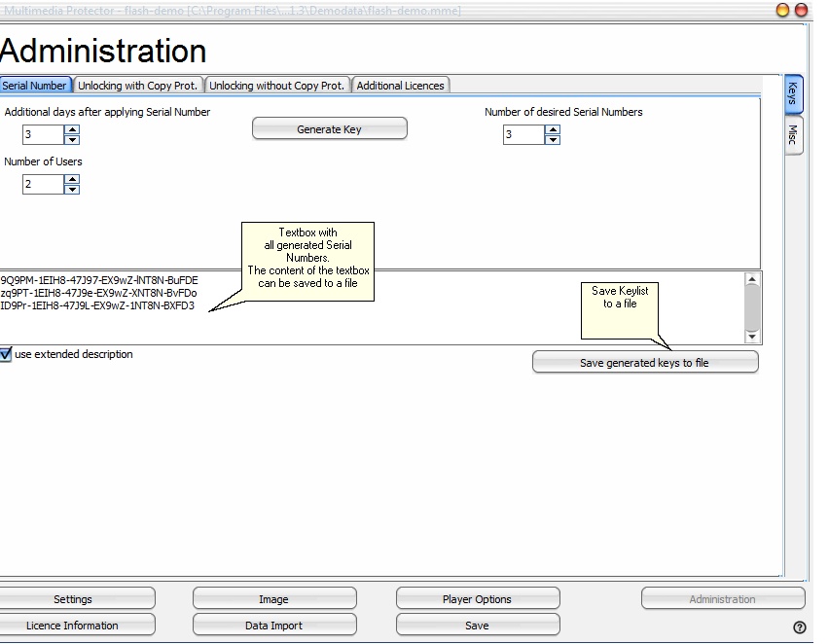
Task: Open the Settings section
Action: pyautogui.click(x=73, y=599)
